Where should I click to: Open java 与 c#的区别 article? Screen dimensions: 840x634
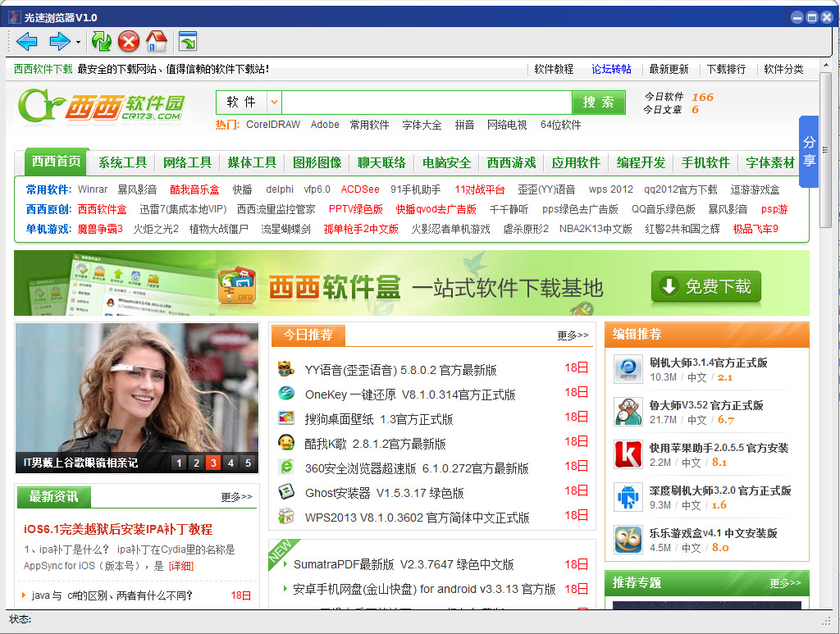[x=112, y=595]
